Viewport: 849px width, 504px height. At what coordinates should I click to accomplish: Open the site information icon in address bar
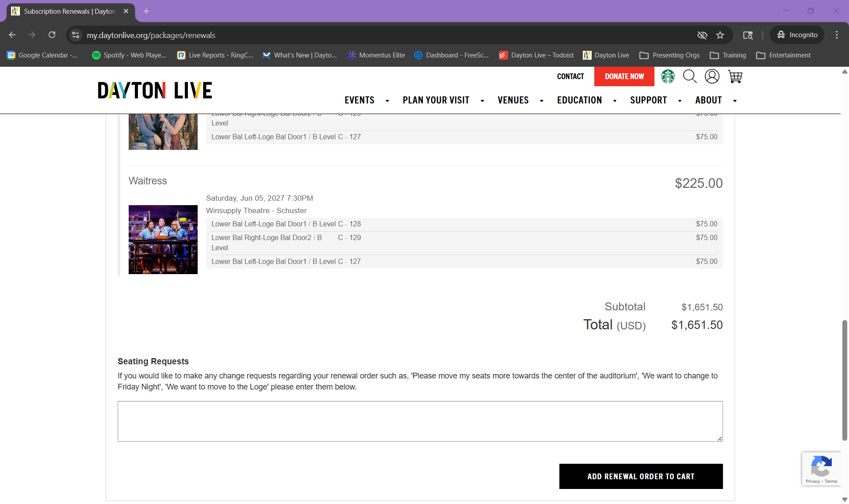click(76, 35)
